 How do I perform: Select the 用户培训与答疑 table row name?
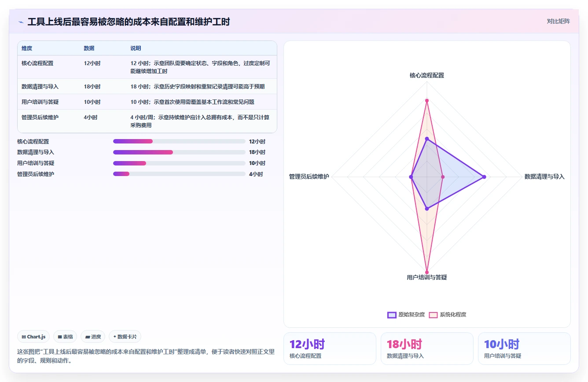point(40,102)
